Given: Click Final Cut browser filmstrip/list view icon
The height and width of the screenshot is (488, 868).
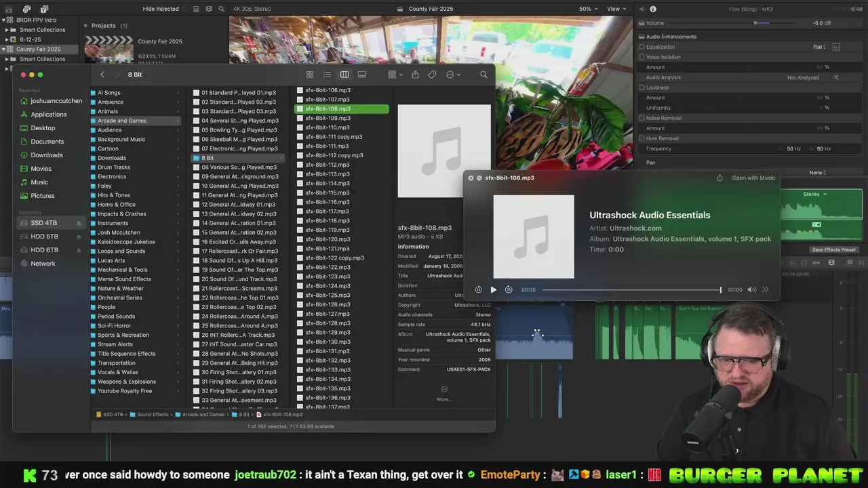Looking at the screenshot, I should 209,9.
